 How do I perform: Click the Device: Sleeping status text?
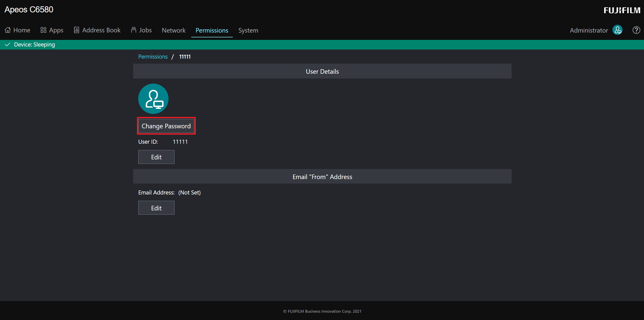point(35,44)
